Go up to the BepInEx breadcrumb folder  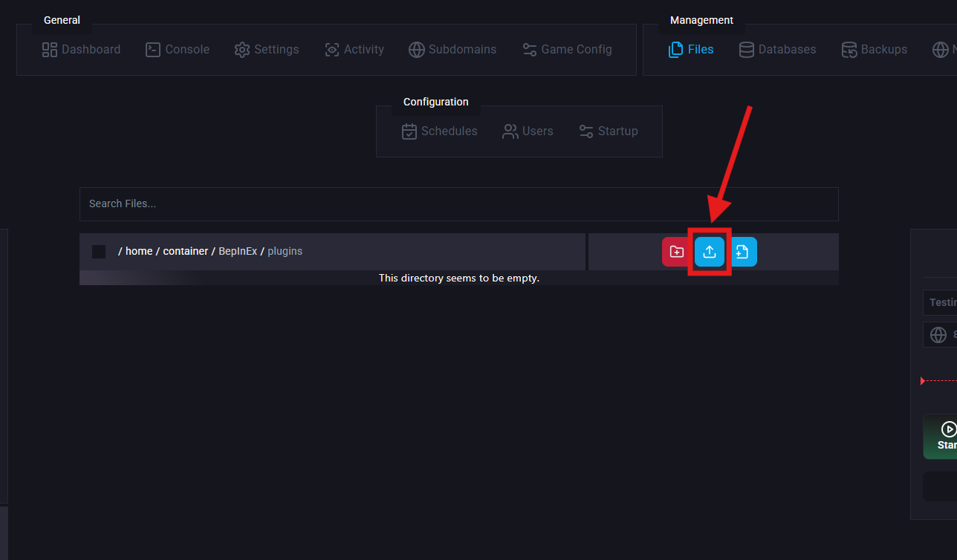238,252
